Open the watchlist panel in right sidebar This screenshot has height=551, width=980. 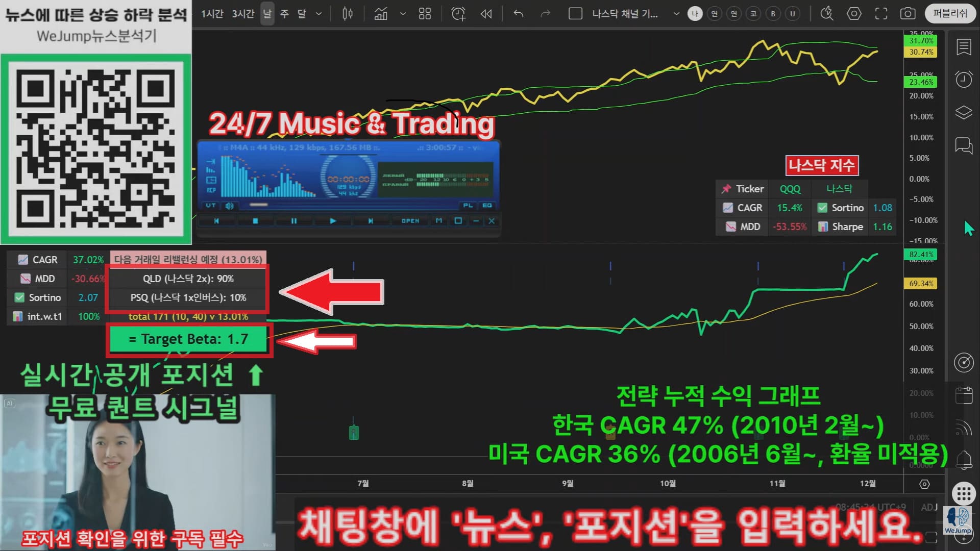[x=964, y=47]
